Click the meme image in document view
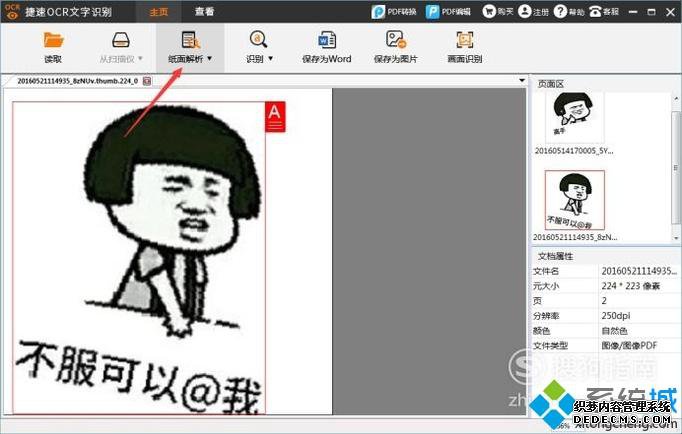 [139, 257]
